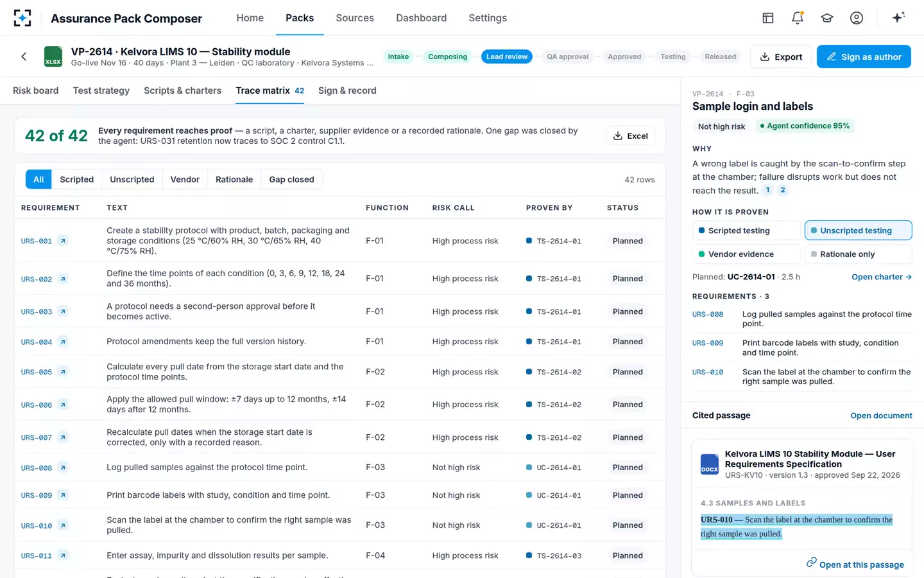Image resolution: width=924 pixels, height=578 pixels.
Task: Open the user profile icon
Action: click(857, 18)
